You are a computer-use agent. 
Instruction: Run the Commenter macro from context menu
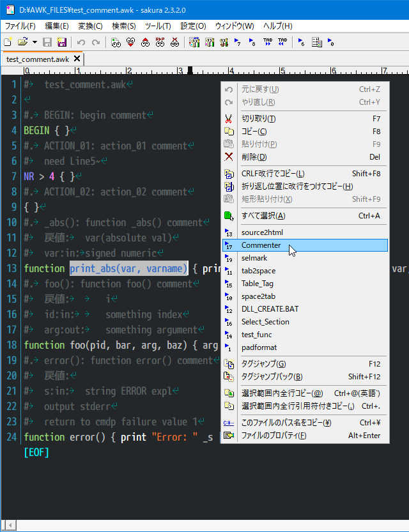click(261, 245)
